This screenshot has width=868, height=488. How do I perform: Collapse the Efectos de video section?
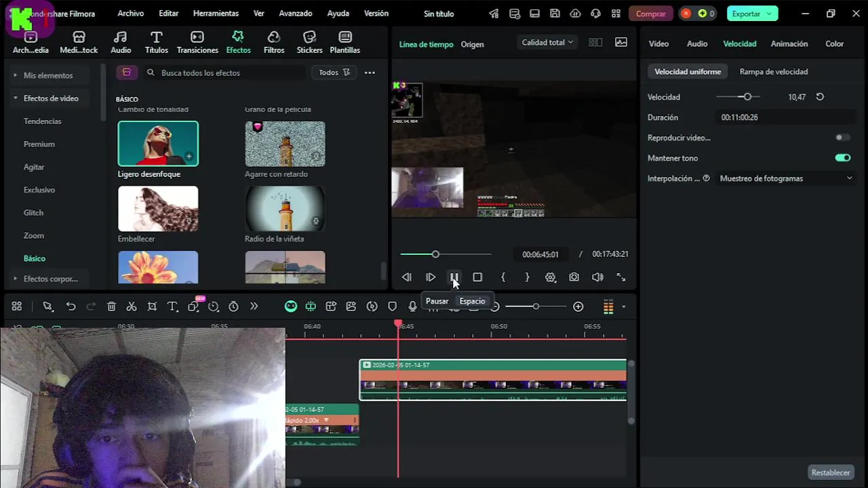pyautogui.click(x=51, y=98)
